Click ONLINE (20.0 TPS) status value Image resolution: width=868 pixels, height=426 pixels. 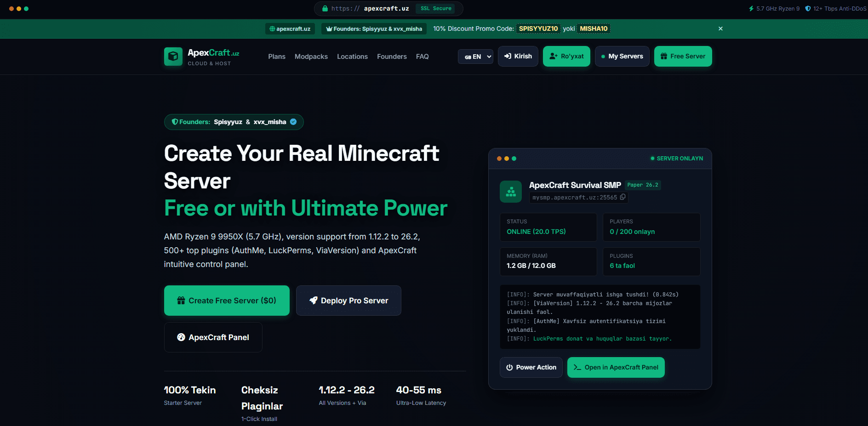point(536,232)
